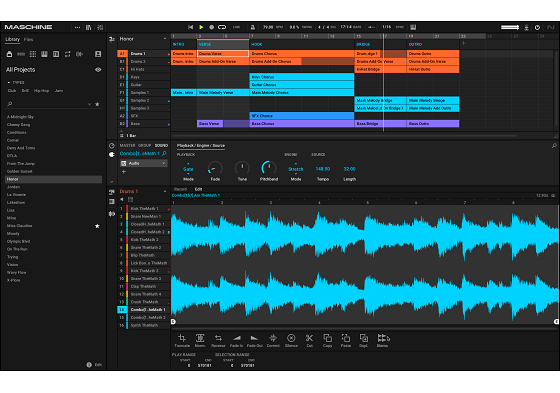The image size is (560, 393).
Task: Open the mixer view icon in header
Action: tap(100, 27)
